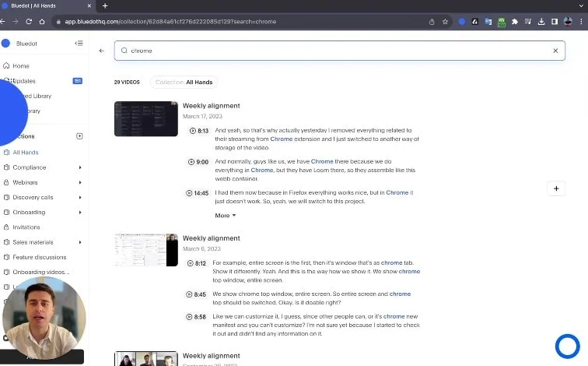Go to browser home page
Screen dimensions: 588x366
[x=42, y=21]
